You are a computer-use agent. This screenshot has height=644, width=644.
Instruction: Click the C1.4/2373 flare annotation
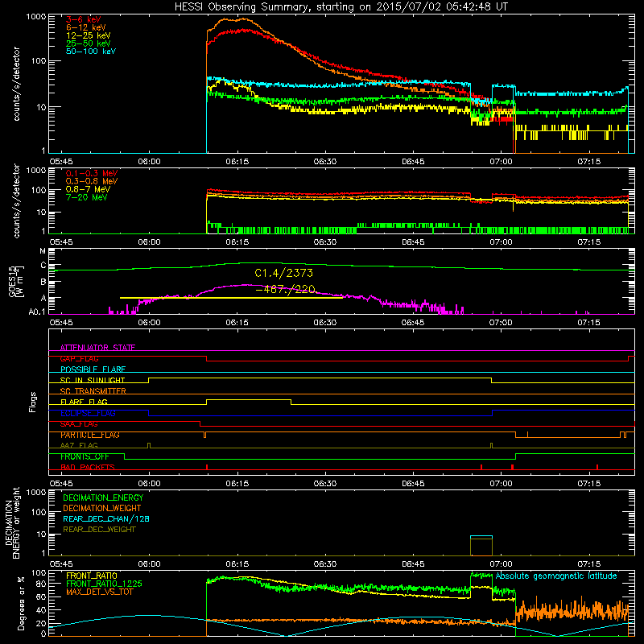pos(284,273)
